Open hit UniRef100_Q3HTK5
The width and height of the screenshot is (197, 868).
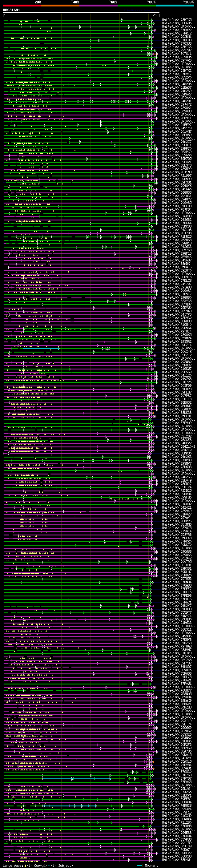coord(177,20)
